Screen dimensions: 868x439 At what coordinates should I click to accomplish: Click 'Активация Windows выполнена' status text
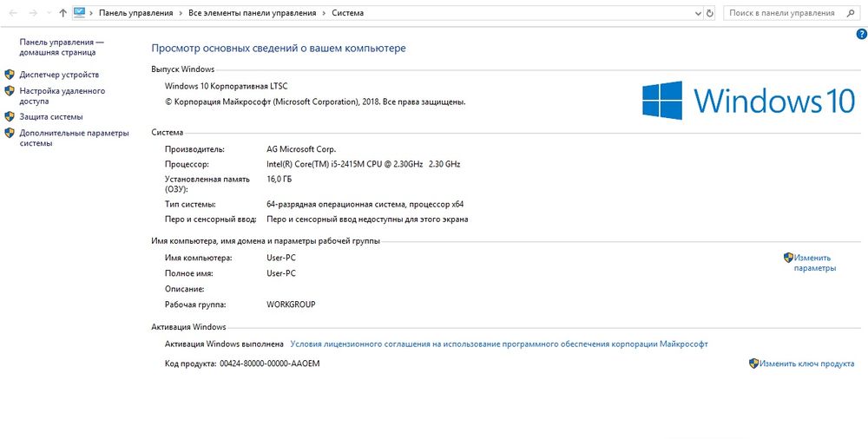click(x=224, y=344)
